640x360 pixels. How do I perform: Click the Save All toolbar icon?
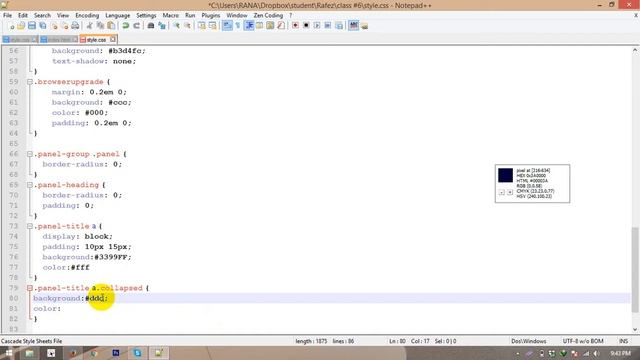point(42,26)
